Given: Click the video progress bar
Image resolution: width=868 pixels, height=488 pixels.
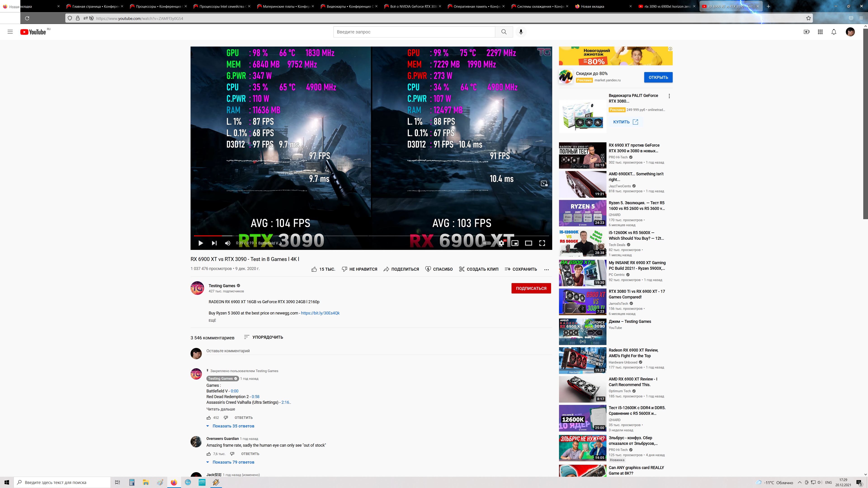Looking at the screenshot, I should (371, 236).
